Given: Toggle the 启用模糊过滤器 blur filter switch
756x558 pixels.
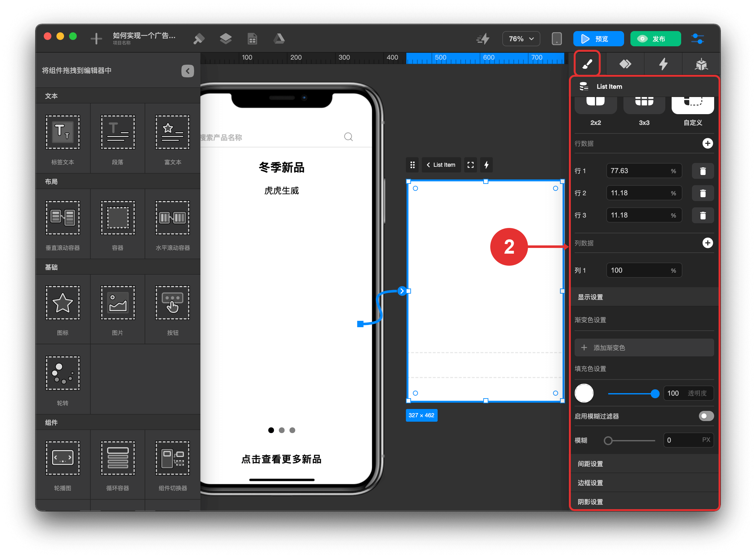Looking at the screenshot, I should pyautogui.click(x=706, y=416).
